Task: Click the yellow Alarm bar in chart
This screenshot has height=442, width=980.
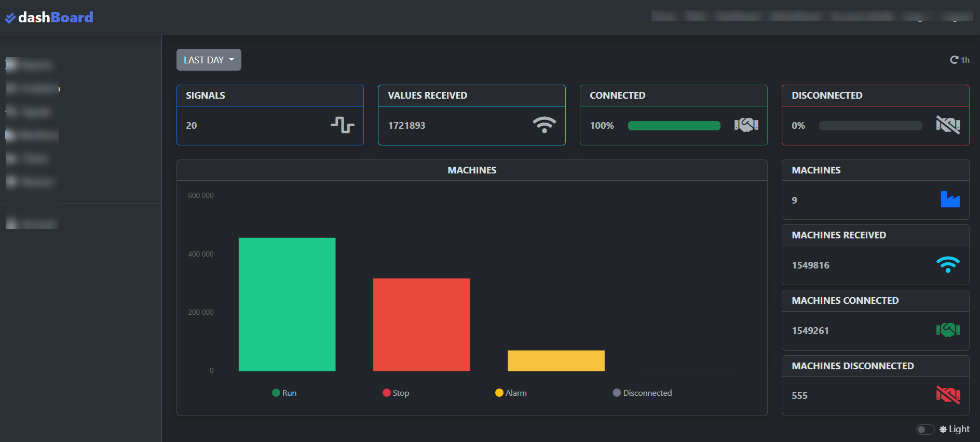Action: 556,360
